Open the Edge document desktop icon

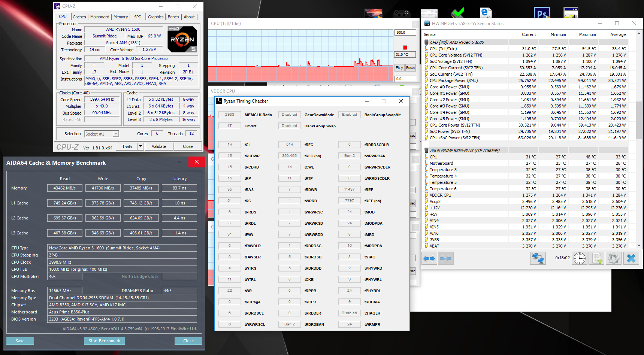pyautogui.click(x=486, y=13)
